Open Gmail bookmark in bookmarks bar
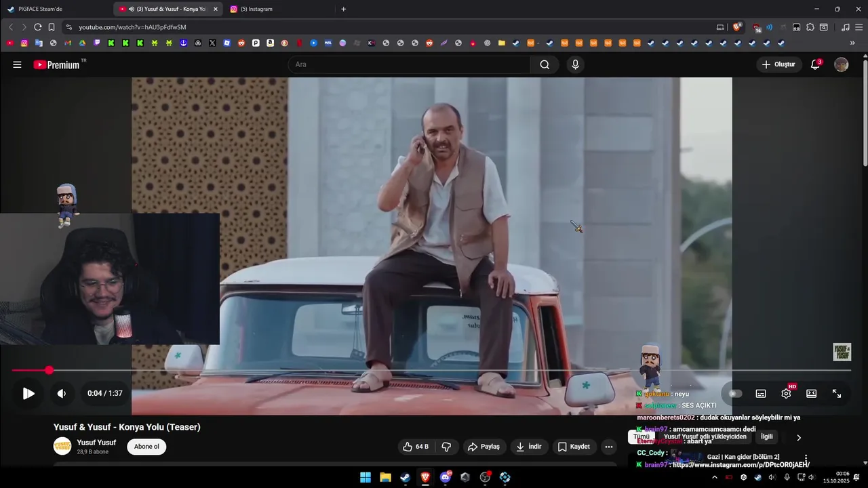Image resolution: width=868 pixels, height=488 pixels. pos(68,43)
